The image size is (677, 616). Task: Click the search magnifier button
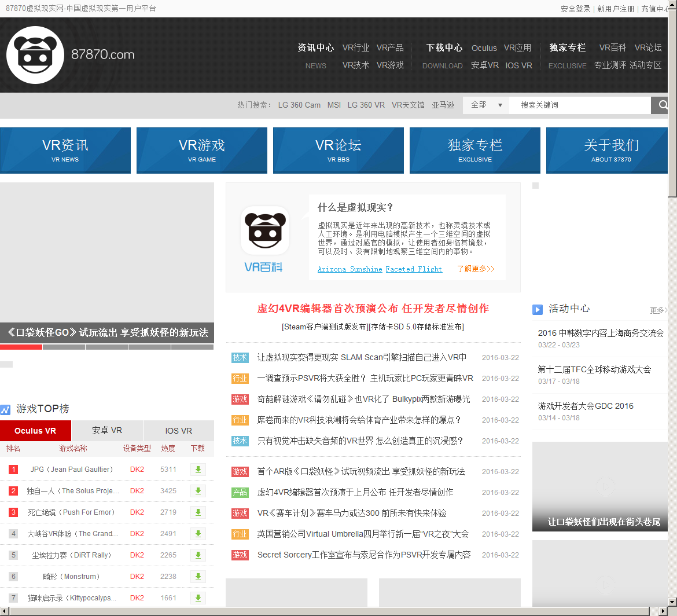click(661, 105)
